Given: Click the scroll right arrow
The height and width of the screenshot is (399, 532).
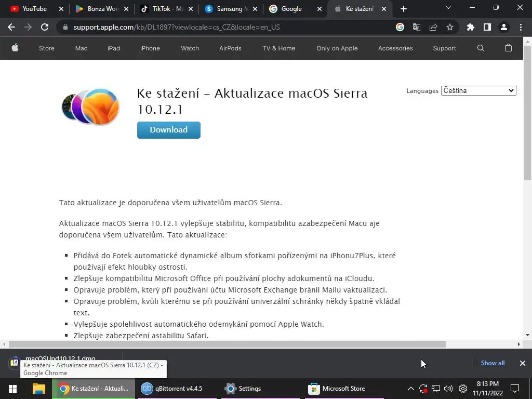Looking at the screenshot, I should click(x=519, y=344).
